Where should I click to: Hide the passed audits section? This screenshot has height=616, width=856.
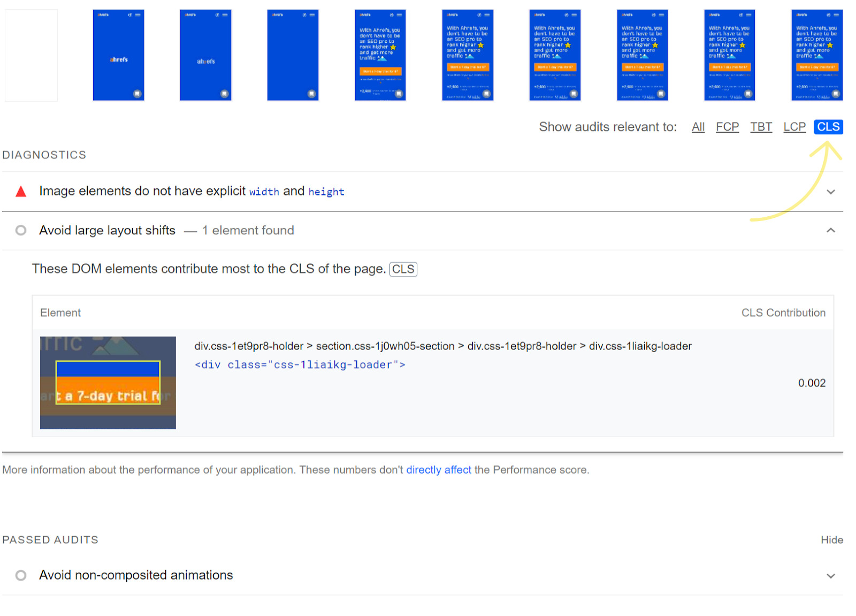pyautogui.click(x=831, y=539)
